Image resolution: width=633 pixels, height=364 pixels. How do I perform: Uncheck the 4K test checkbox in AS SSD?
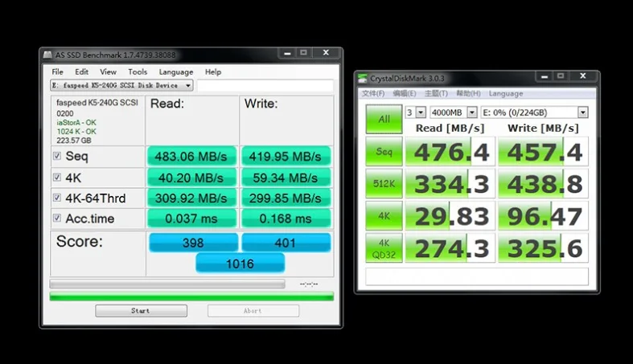(57, 178)
